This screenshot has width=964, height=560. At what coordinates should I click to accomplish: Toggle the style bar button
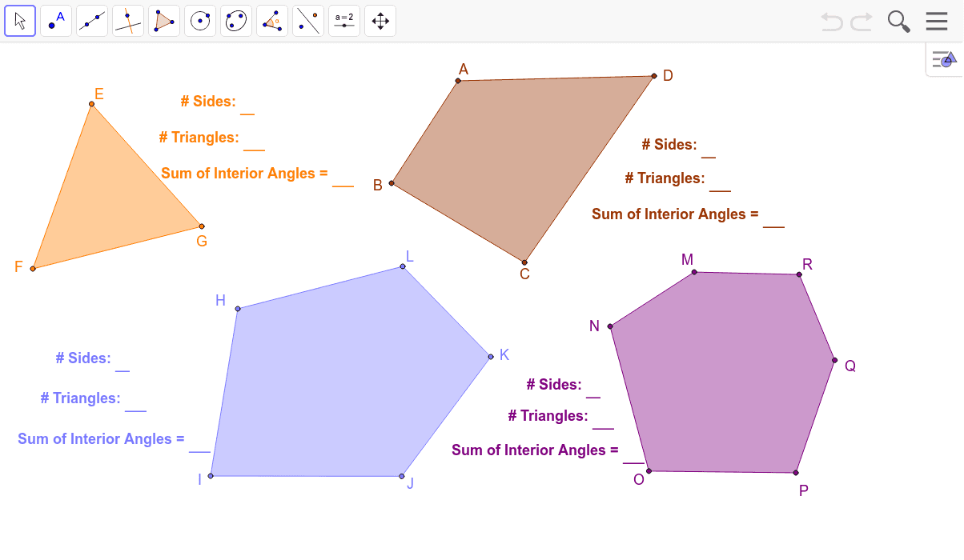click(x=945, y=59)
